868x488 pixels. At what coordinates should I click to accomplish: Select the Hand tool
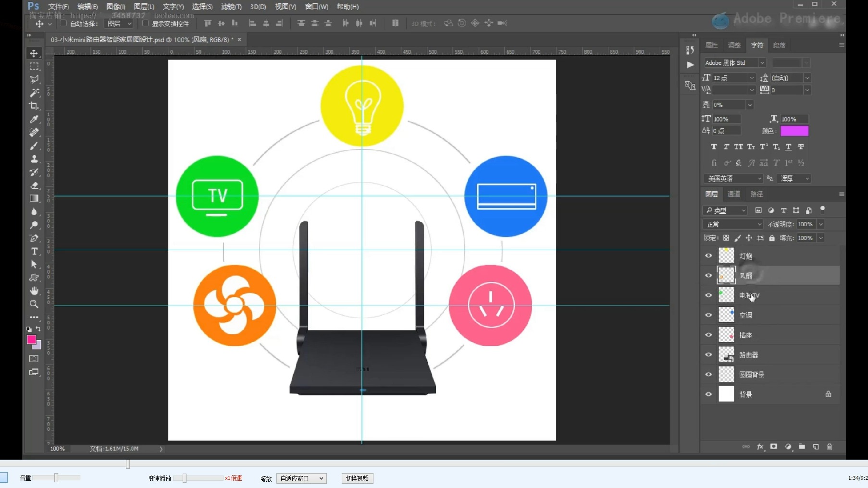[x=34, y=291]
